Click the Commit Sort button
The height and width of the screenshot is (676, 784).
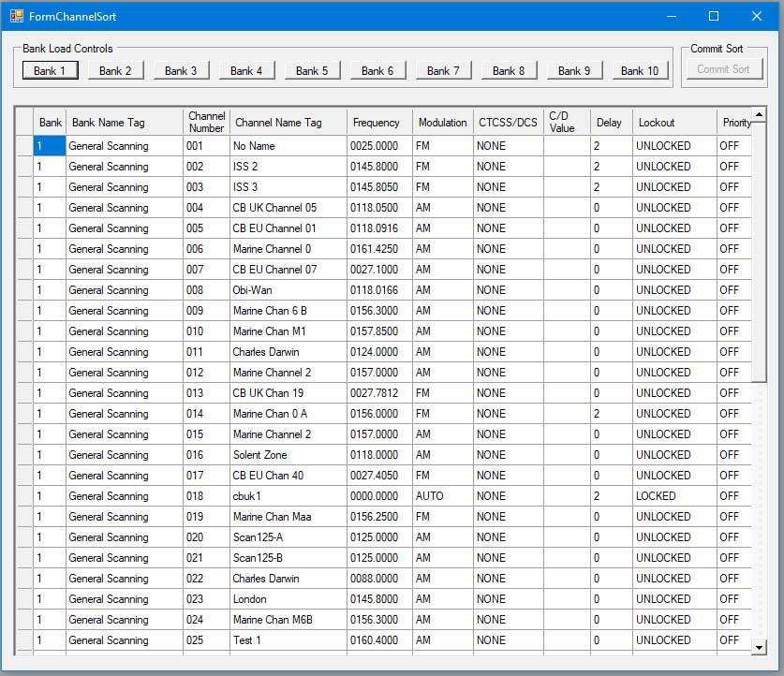coord(723,69)
